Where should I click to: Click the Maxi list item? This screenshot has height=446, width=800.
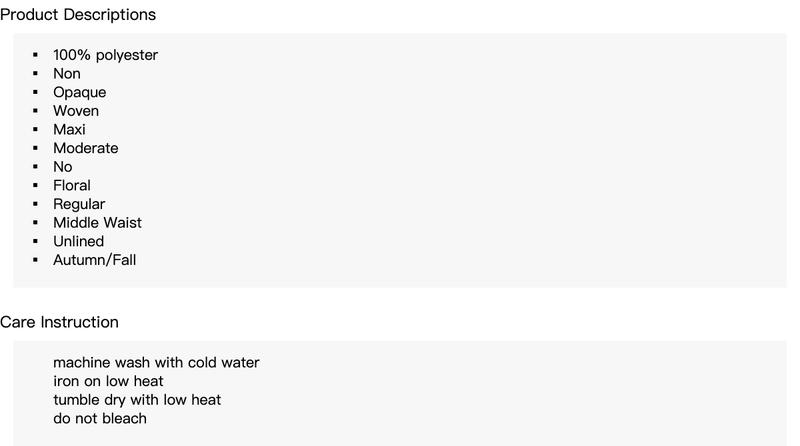[69, 130]
